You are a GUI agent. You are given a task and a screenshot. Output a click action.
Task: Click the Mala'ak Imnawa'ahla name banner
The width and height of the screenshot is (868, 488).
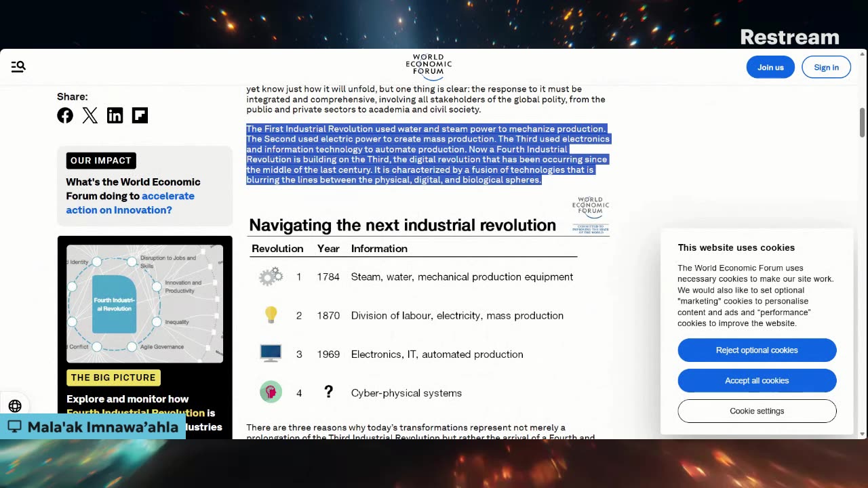click(93, 427)
